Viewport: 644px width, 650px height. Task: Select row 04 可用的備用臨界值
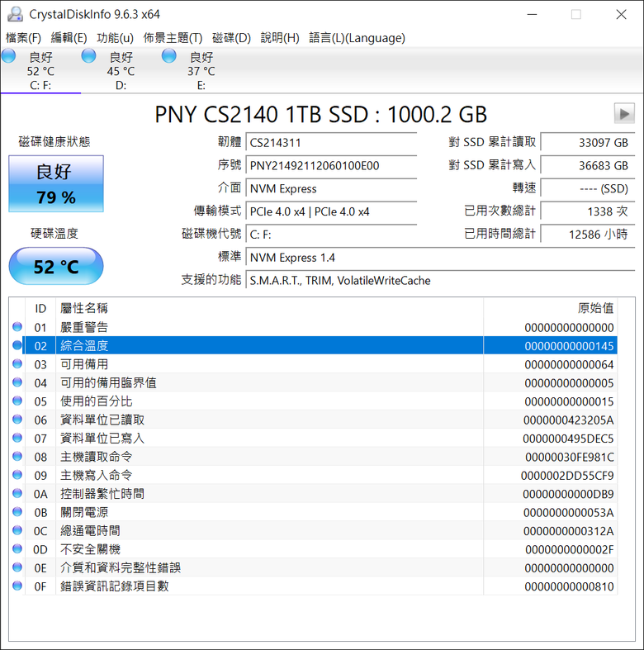pos(313,382)
